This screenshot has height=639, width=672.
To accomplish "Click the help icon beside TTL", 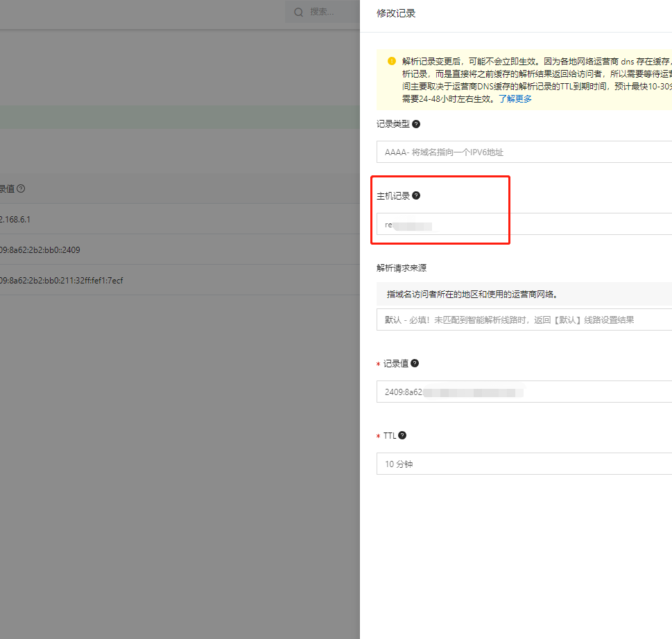I will tap(402, 435).
